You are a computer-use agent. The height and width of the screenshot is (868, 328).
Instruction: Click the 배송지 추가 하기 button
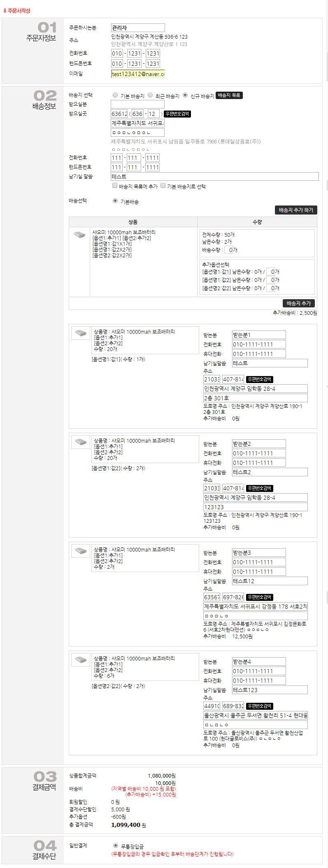coord(295,210)
